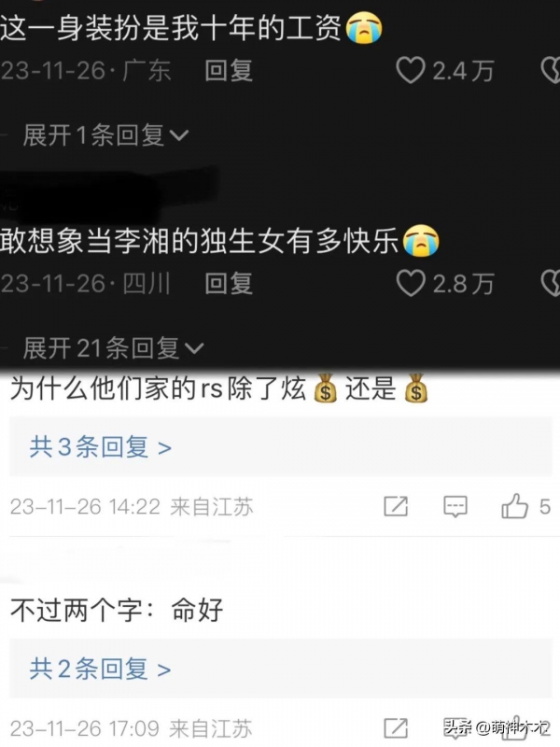Screen dimensions: 560x747
Task: Like the 十年的工资 comment heart icon
Action: click(411, 71)
